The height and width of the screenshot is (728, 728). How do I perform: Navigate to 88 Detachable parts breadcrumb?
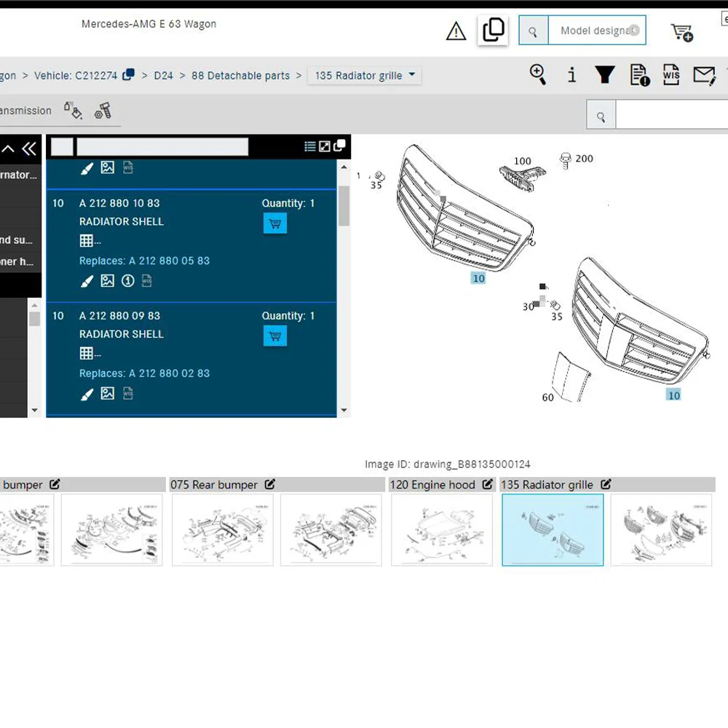click(240, 75)
